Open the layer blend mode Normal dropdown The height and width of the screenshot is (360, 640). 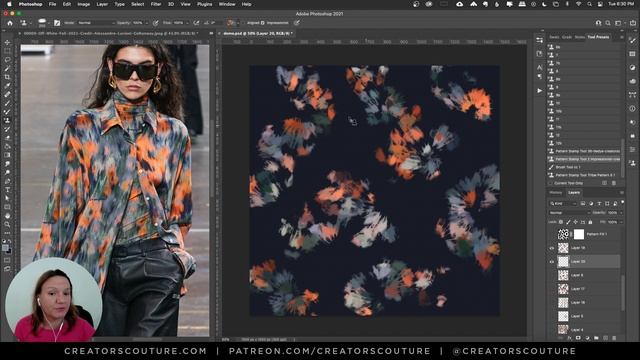pos(569,213)
